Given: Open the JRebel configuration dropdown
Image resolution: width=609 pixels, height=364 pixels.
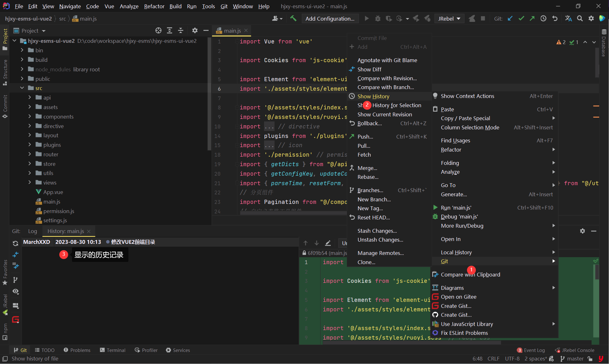Looking at the screenshot, I should pos(449,18).
